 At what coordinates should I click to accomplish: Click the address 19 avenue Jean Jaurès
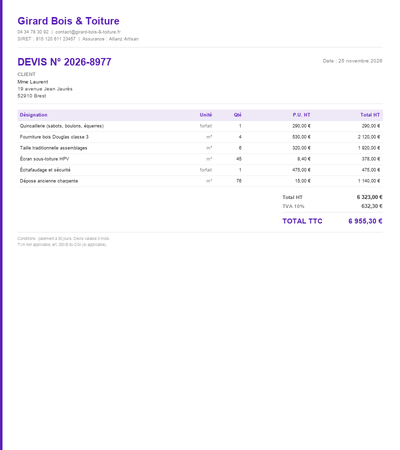pos(45,89)
